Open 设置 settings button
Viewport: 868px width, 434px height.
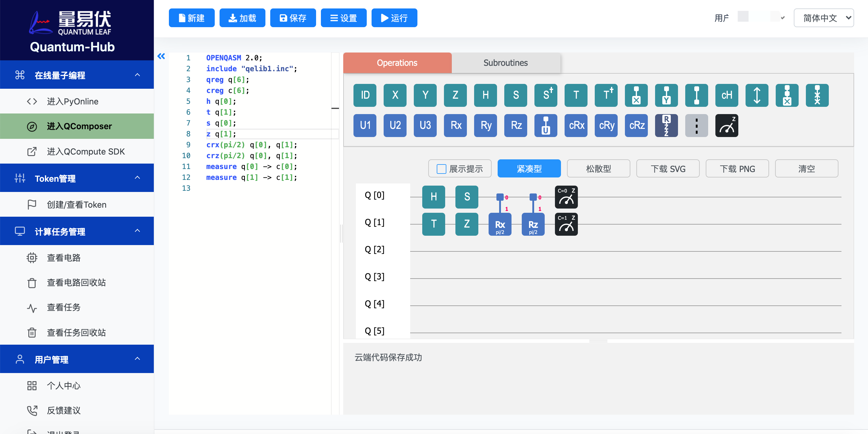[x=343, y=18]
